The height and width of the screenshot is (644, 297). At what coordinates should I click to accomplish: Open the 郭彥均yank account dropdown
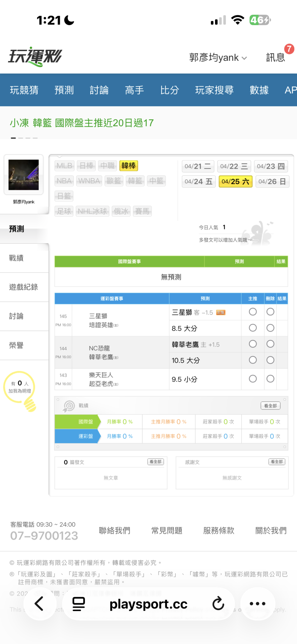pos(218,57)
